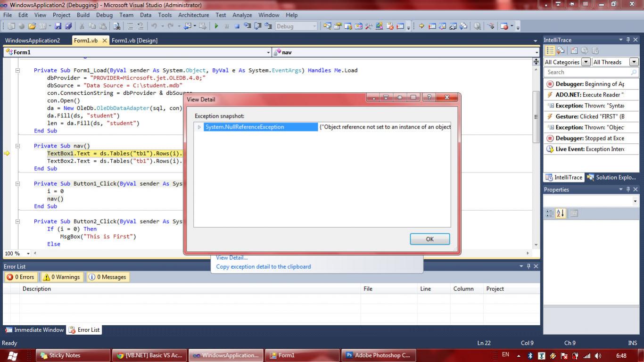
Task: Open the Architecture menu
Action: (x=193, y=15)
